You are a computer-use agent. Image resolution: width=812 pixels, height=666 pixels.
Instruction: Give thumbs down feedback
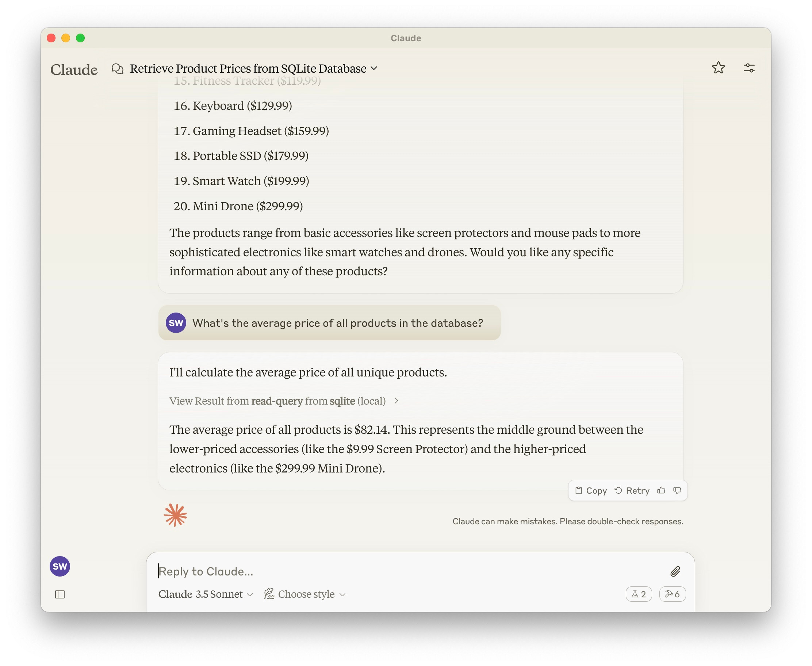[677, 490]
